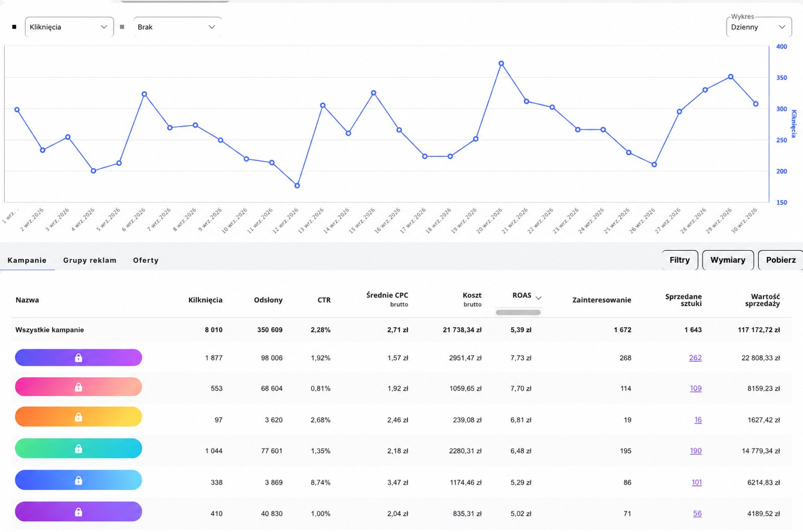
Task: Click the CTR column header
Action: 324,300
